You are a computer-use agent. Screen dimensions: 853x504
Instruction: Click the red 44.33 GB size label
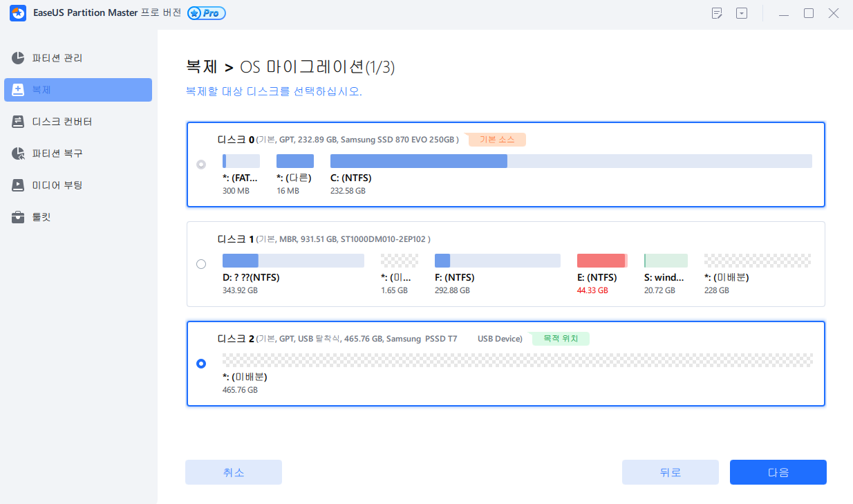coord(592,290)
